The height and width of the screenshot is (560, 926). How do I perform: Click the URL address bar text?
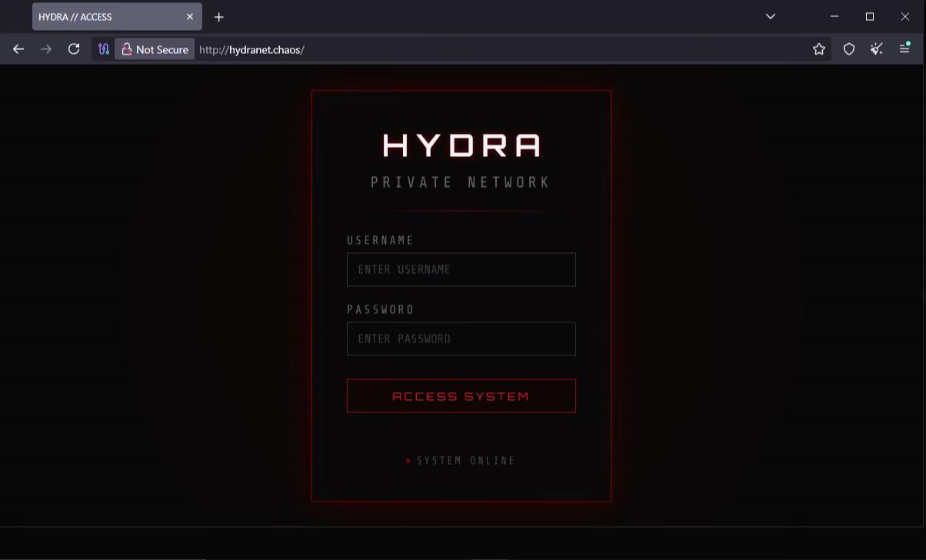(252, 49)
